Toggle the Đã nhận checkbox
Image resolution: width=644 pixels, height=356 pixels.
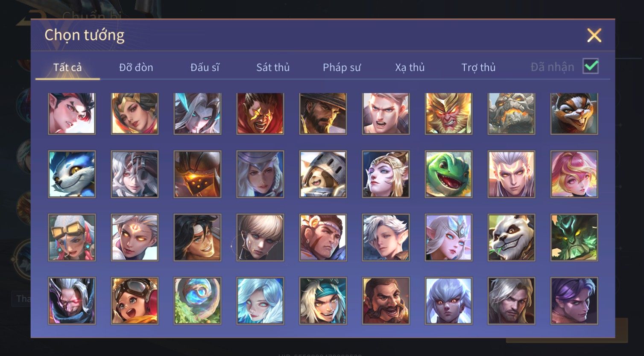591,66
